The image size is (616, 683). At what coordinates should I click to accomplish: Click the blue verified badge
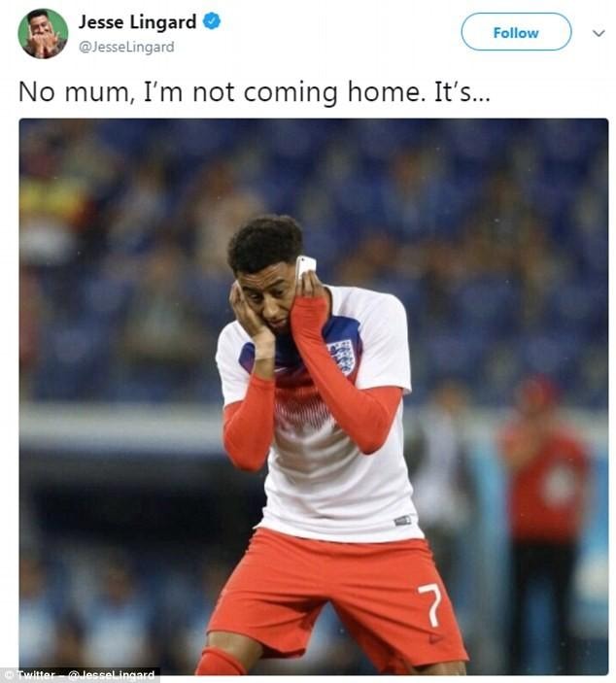pos(212,21)
